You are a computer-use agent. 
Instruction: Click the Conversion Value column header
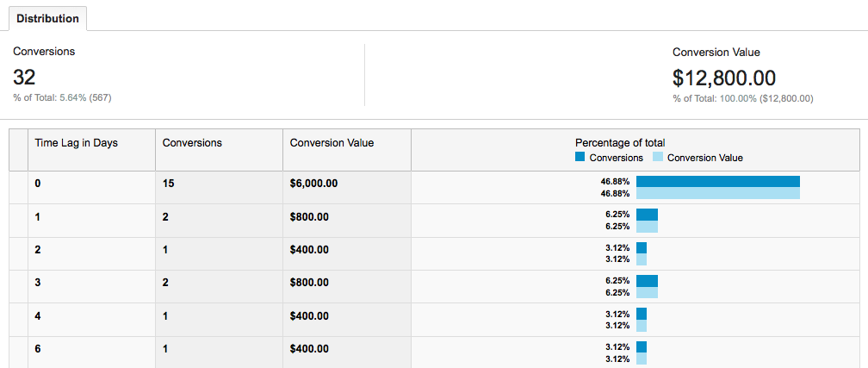coord(332,143)
